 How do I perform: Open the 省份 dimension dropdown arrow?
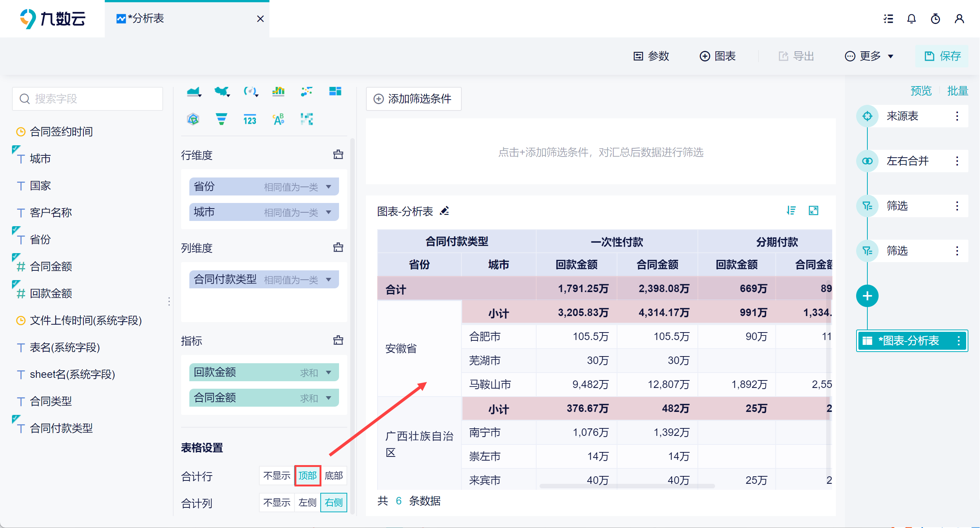[328, 187]
